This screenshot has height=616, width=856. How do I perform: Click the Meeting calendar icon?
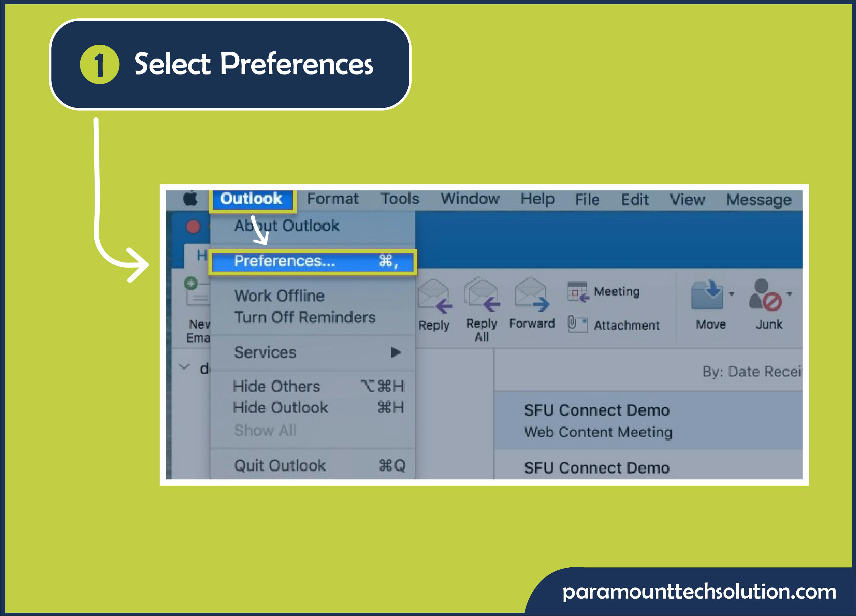(x=578, y=292)
